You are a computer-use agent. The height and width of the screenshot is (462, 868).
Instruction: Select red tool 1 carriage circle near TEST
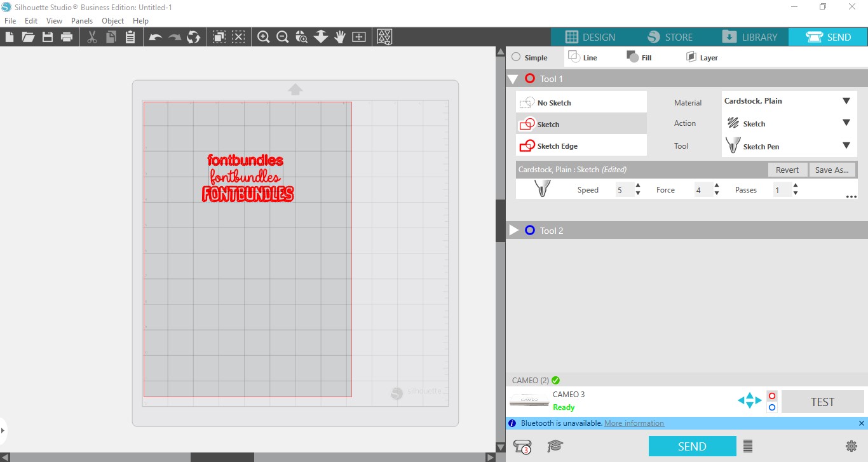(772, 396)
